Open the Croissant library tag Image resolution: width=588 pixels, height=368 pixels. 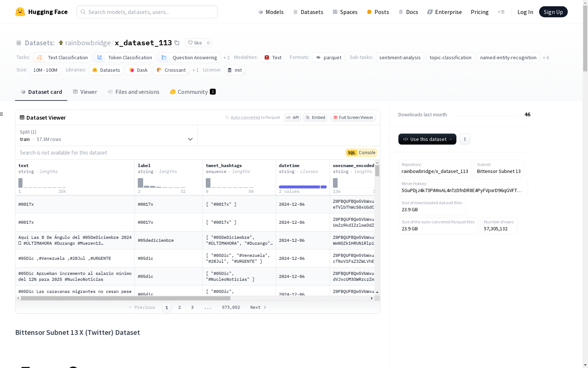coord(171,70)
